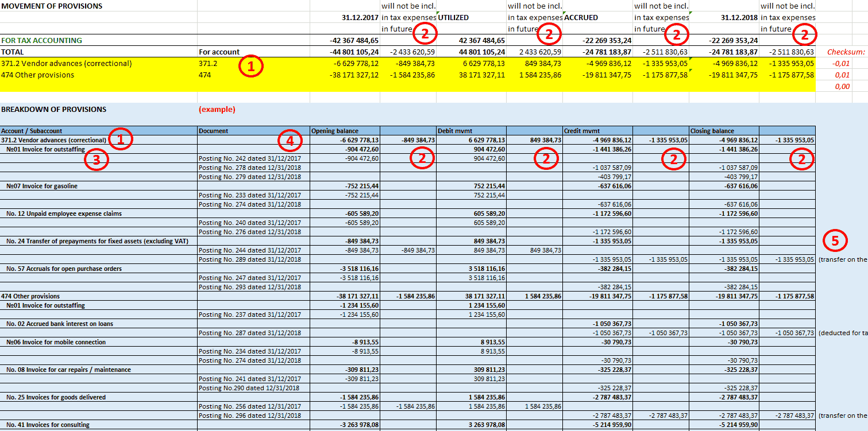Click the red circled number 3 marker

click(97, 160)
